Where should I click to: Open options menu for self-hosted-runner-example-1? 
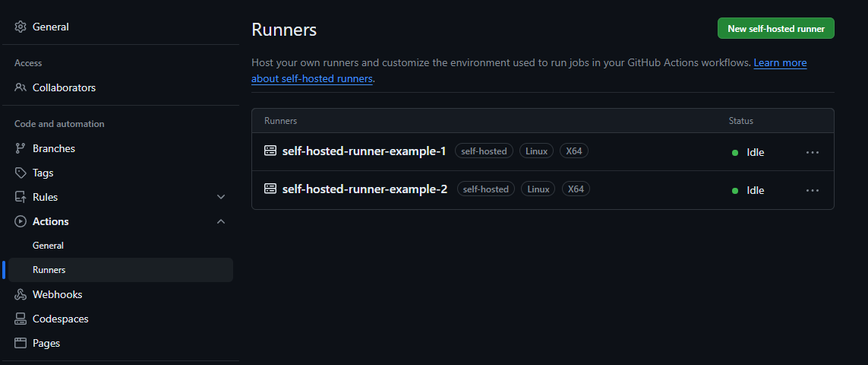click(x=813, y=152)
